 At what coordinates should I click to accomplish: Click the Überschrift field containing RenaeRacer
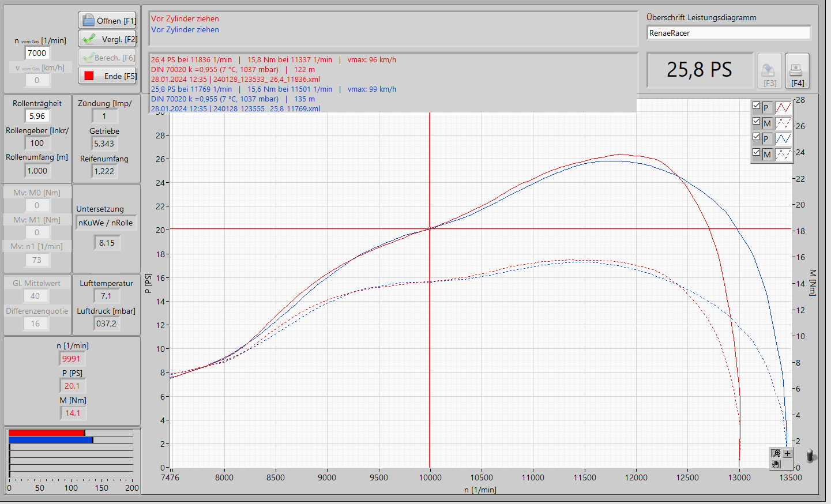coord(728,33)
